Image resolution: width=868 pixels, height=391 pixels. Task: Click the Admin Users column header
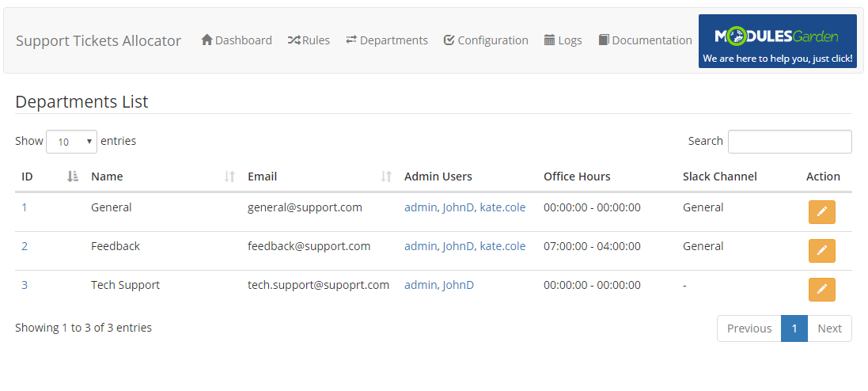click(438, 177)
